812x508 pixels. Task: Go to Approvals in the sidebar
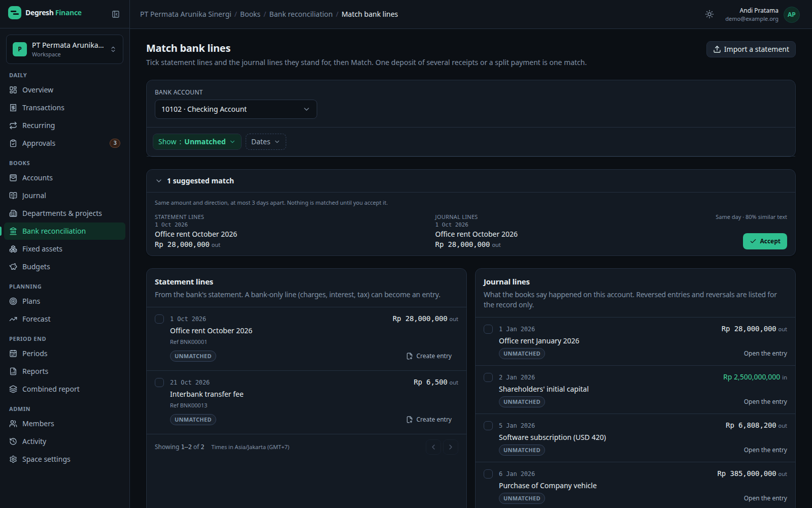click(x=64, y=143)
